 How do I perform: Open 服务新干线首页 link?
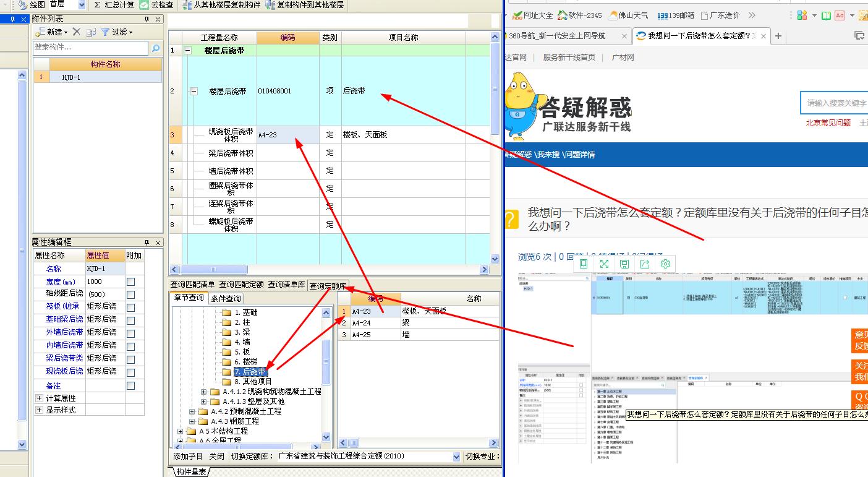(569, 58)
